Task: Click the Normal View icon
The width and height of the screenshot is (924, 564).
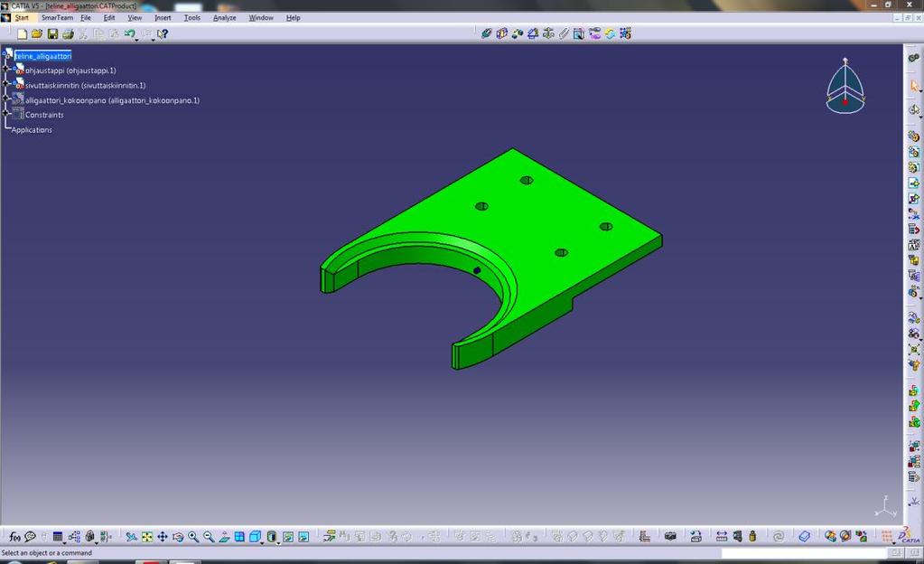Action: pyautogui.click(x=224, y=536)
